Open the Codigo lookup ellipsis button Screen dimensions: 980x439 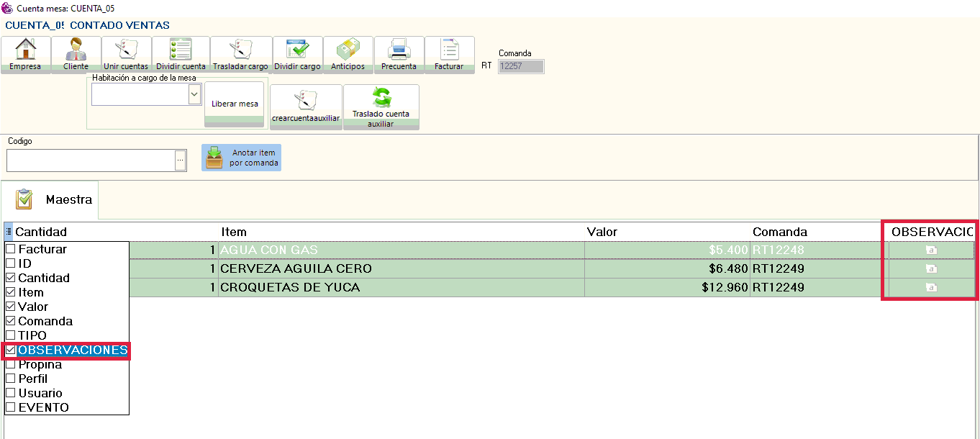[181, 160]
